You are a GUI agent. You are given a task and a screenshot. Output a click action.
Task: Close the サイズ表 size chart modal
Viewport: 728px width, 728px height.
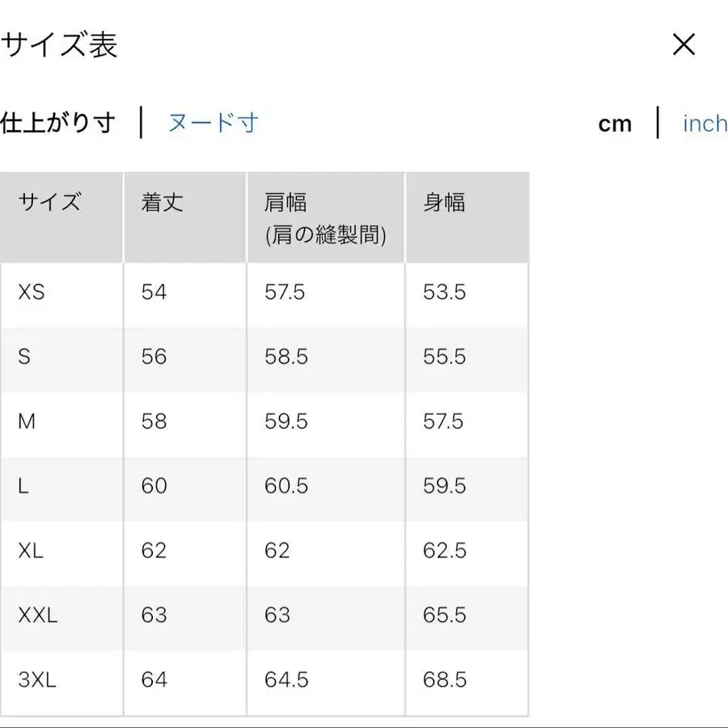coord(684,44)
